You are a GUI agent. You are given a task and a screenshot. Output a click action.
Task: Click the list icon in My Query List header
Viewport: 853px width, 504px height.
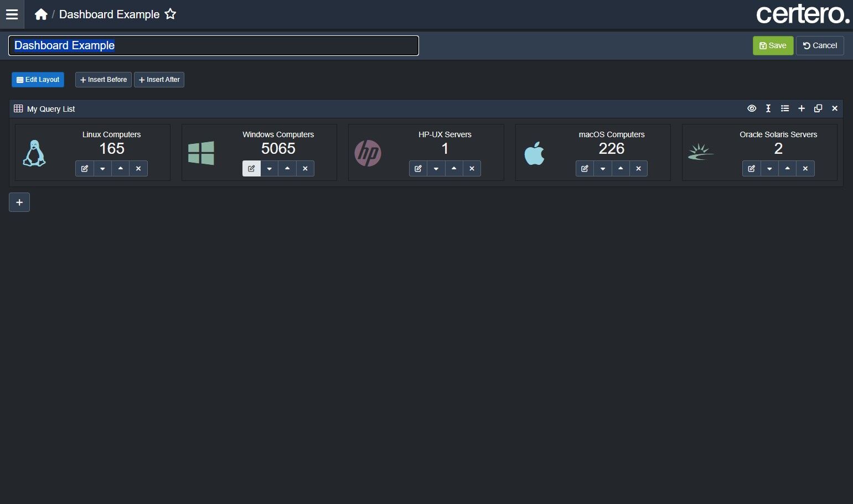pyautogui.click(x=785, y=108)
